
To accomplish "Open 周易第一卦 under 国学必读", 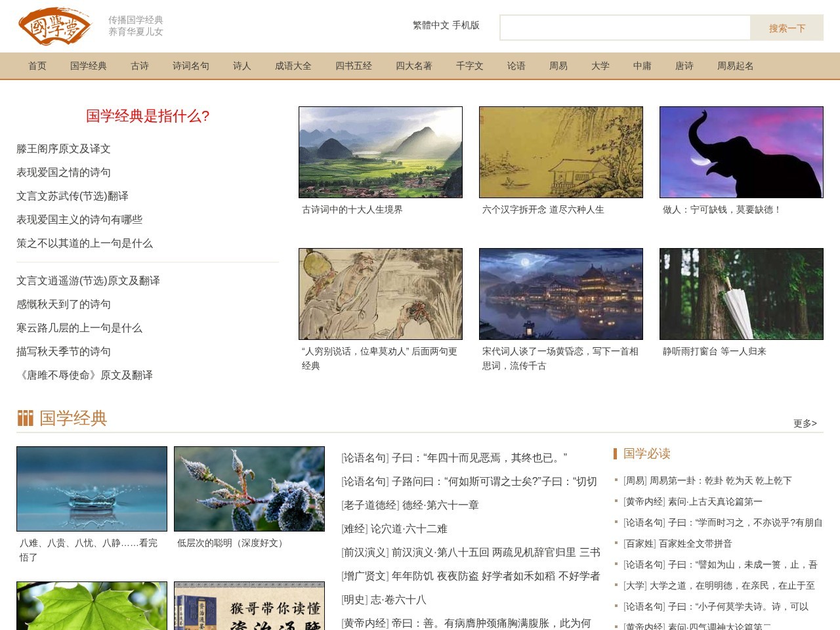I will tap(707, 480).
